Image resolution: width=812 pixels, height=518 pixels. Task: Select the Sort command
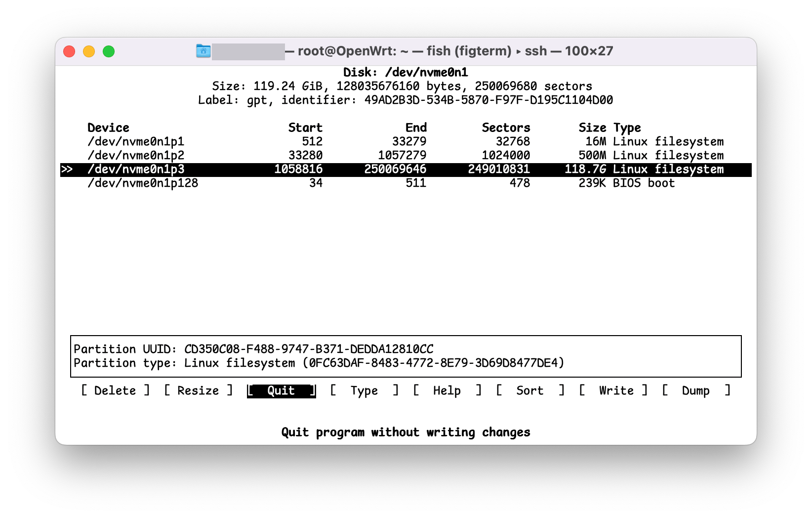[529, 390]
